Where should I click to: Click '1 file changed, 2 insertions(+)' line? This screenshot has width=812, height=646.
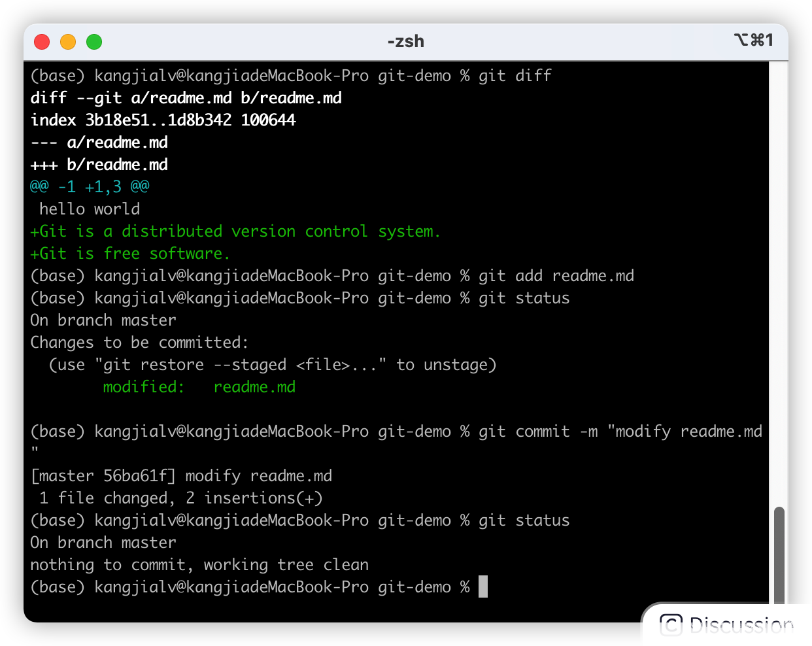pos(181,498)
